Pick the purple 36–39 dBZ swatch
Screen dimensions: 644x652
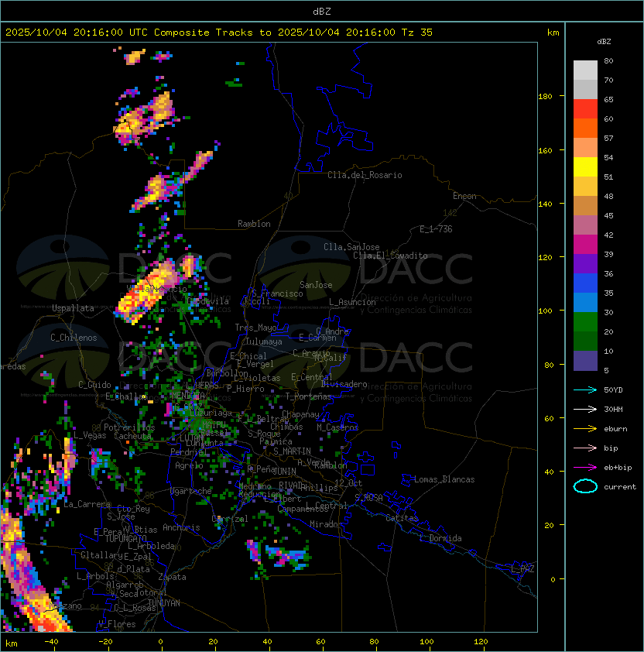point(585,263)
